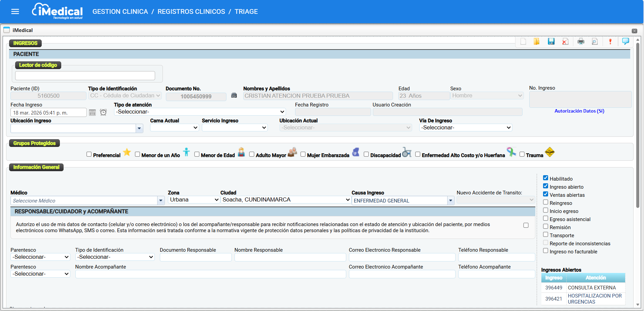
Task: Enable the Preferencial checkbox
Action: click(89, 154)
